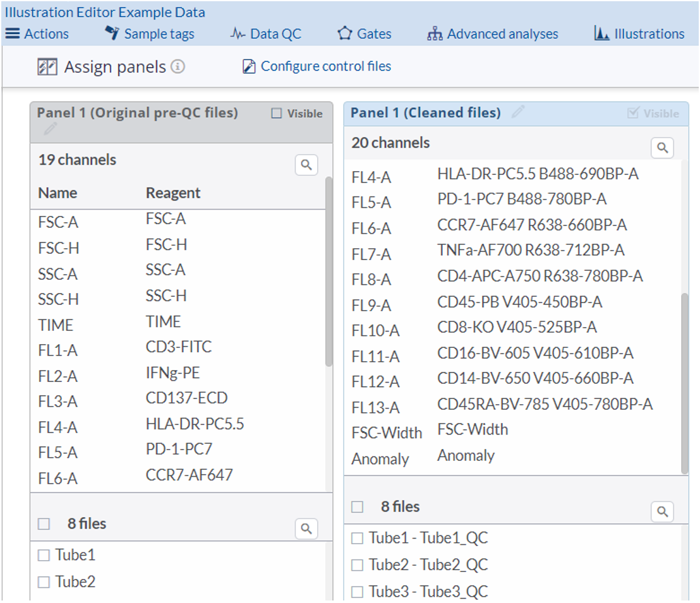
Task: Select CD8-KO V405-525BP-A reagent
Action: pyautogui.click(x=517, y=328)
